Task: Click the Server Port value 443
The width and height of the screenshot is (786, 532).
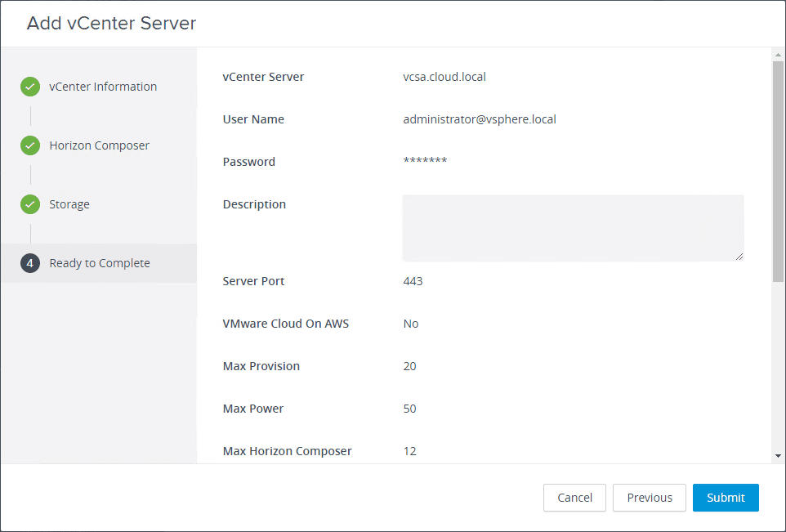Action: click(413, 281)
